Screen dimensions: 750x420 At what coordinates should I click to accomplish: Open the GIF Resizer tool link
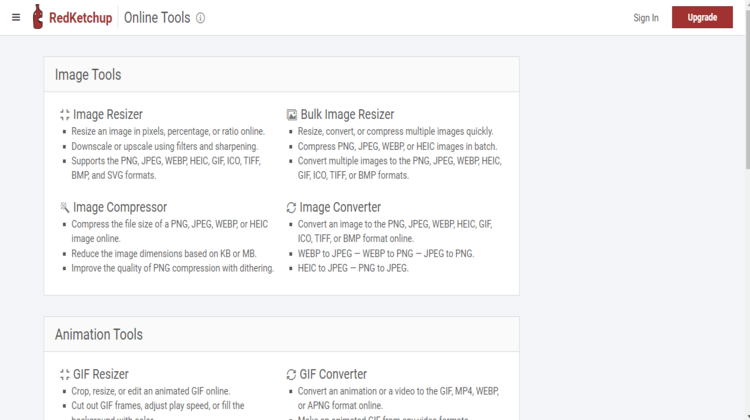point(101,374)
